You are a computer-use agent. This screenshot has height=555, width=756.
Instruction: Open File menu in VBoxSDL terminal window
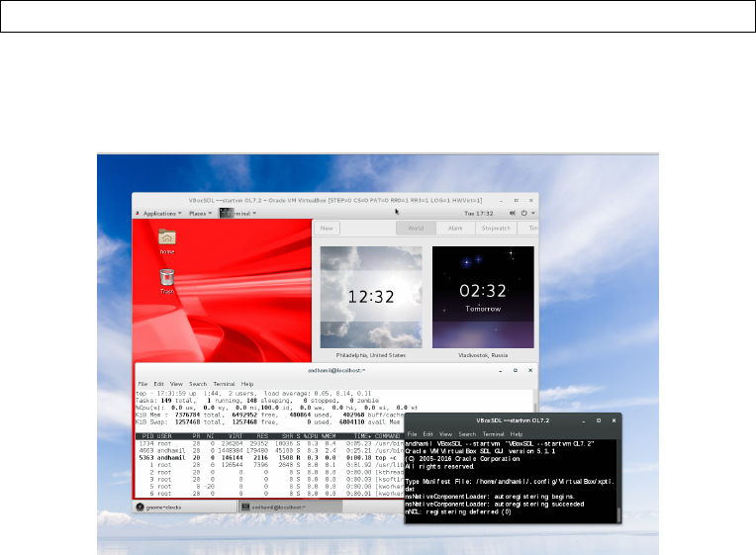[x=413, y=434]
